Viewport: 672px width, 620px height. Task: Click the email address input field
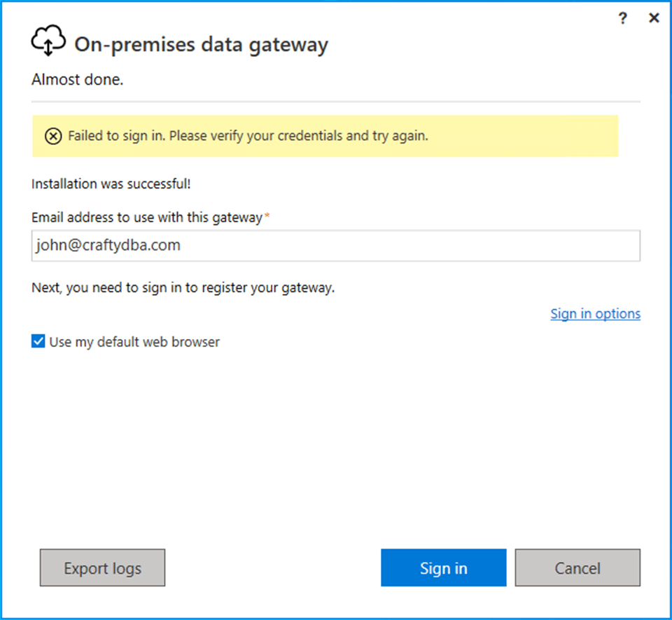[336, 246]
